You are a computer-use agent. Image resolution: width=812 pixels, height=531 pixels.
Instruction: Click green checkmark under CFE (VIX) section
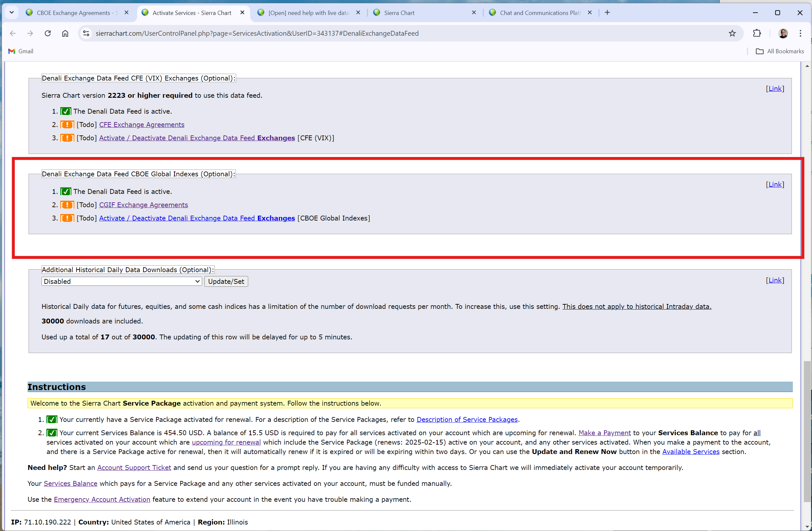[x=66, y=111]
